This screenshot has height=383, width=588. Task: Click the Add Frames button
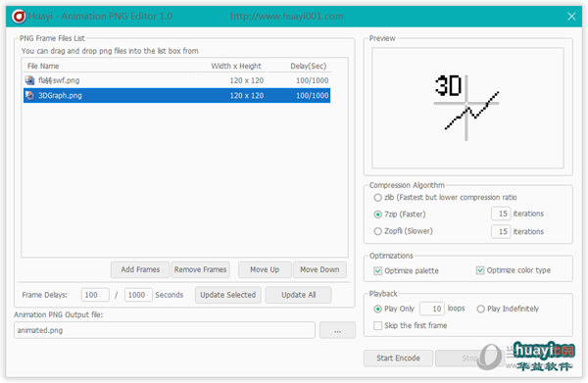pyautogui.click(x=140, y=269)
